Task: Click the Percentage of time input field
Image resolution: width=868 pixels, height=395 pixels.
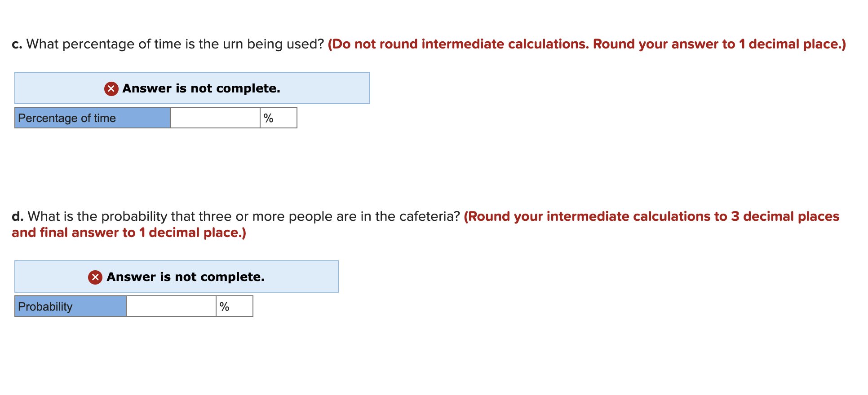Action: point(215,118)
